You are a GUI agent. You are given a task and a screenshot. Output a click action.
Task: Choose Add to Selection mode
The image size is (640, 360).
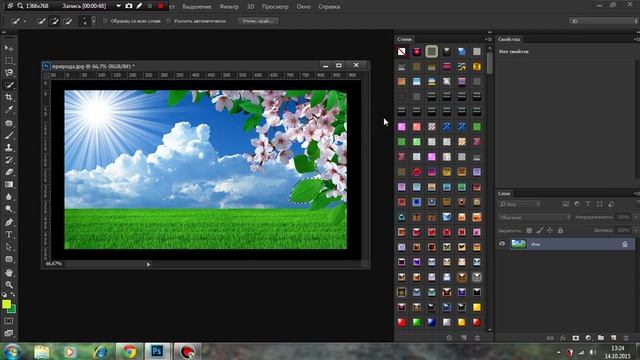pos(55,21)
